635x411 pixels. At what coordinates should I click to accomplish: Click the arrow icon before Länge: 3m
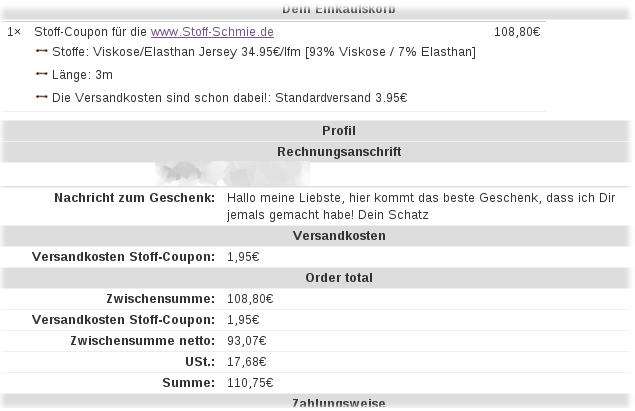click(42, 74)
